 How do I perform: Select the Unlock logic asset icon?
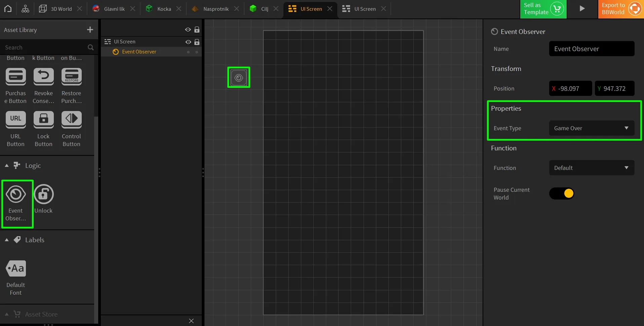(x=44, y=194)
